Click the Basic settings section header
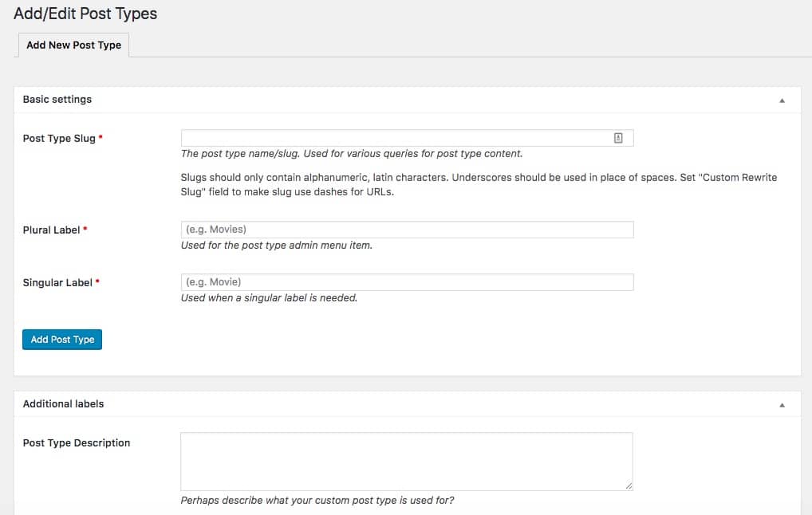The image size is (812, 515). pos(57,99)
